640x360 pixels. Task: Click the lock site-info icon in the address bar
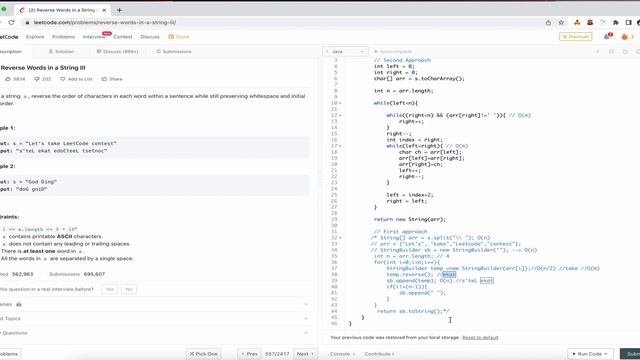pos(27,22)
